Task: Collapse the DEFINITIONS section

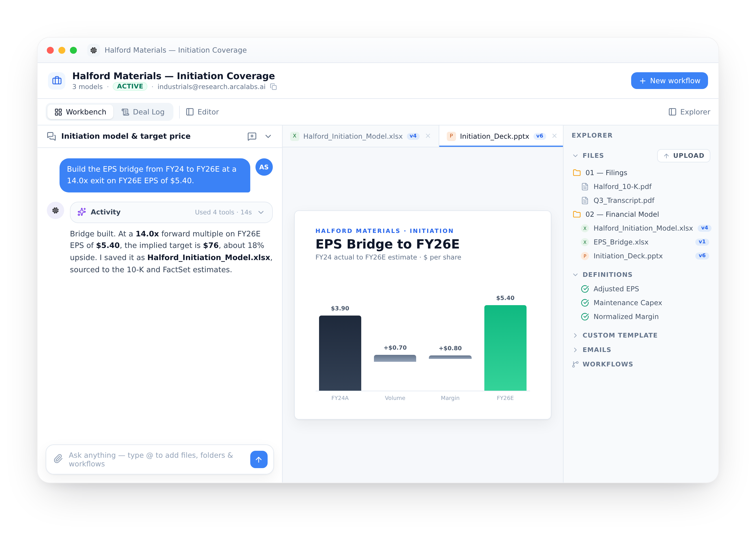Action: pyautogui.click(x=575, y=275)
